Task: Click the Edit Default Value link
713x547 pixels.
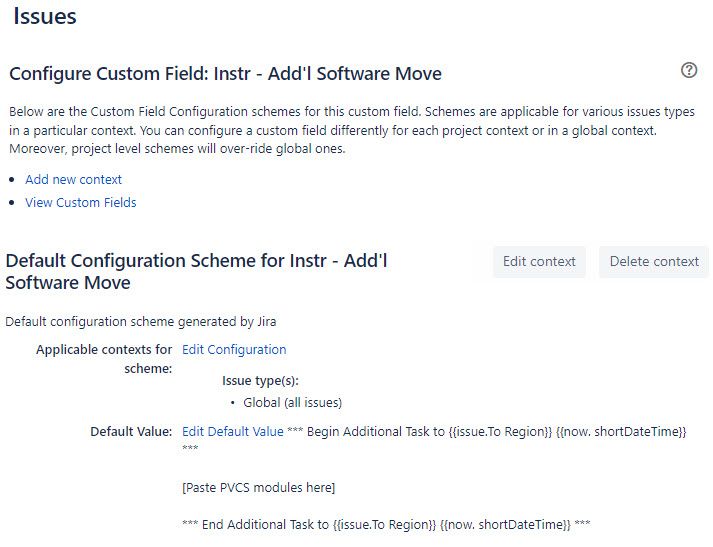Action: point(232,432)
